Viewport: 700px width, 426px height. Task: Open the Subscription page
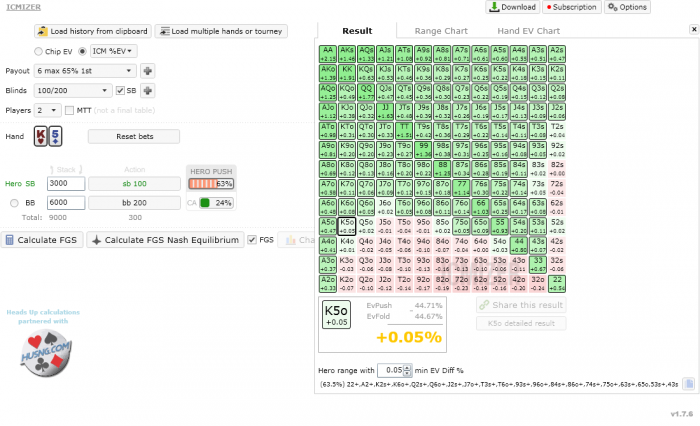[571, 7]
